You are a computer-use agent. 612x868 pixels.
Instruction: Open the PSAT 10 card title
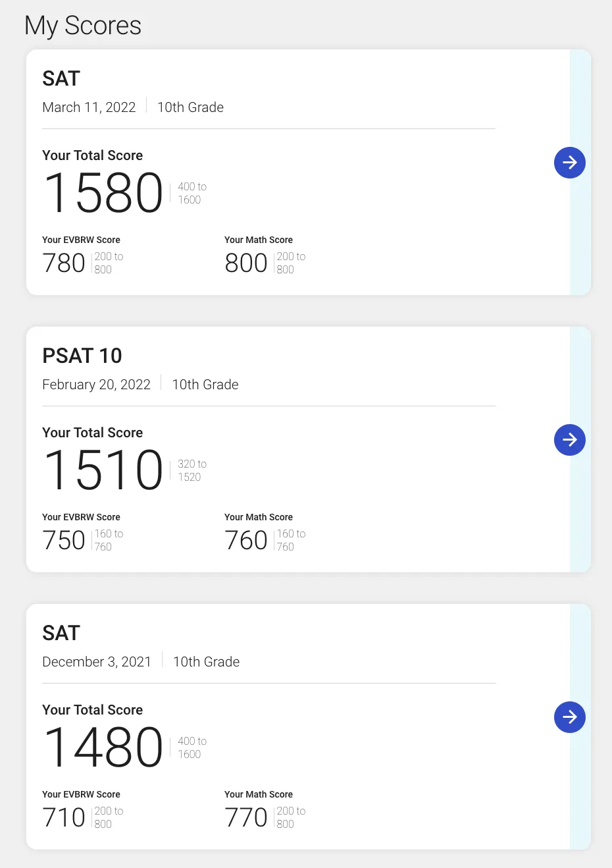click(x=82, y=356)
